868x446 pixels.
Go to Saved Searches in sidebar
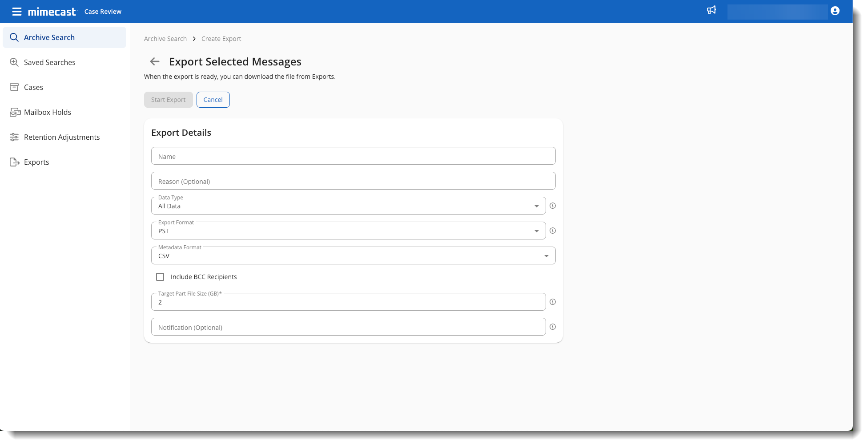[49, 62]
